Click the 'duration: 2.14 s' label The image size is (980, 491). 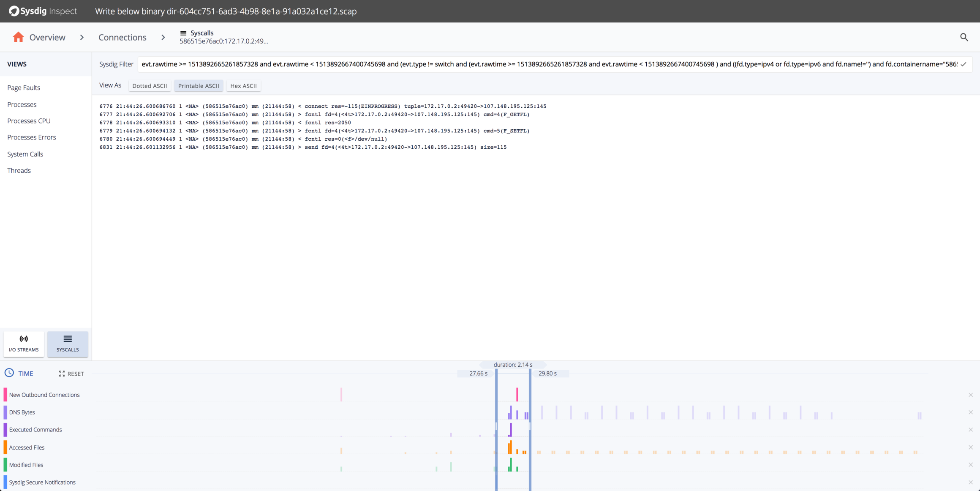click(x=513, y=365)
